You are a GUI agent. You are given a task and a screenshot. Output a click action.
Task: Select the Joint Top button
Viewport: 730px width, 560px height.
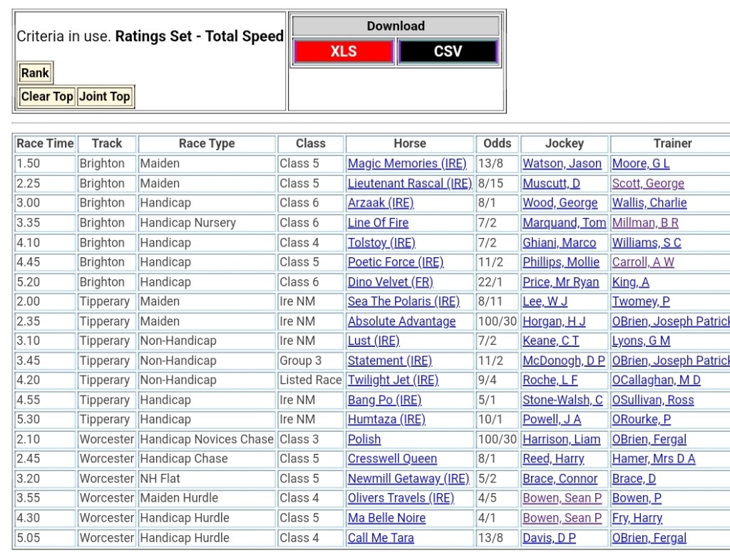point(105,97)
